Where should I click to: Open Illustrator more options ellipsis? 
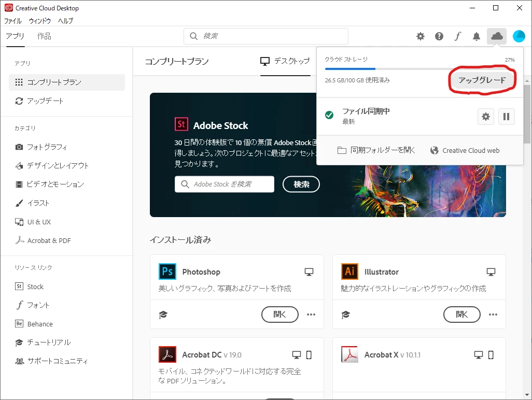tap(493, 315)
